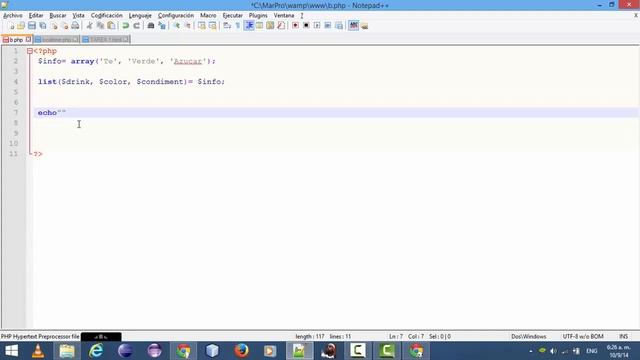
Task: Open the Buscar menu
Action: 58,16
